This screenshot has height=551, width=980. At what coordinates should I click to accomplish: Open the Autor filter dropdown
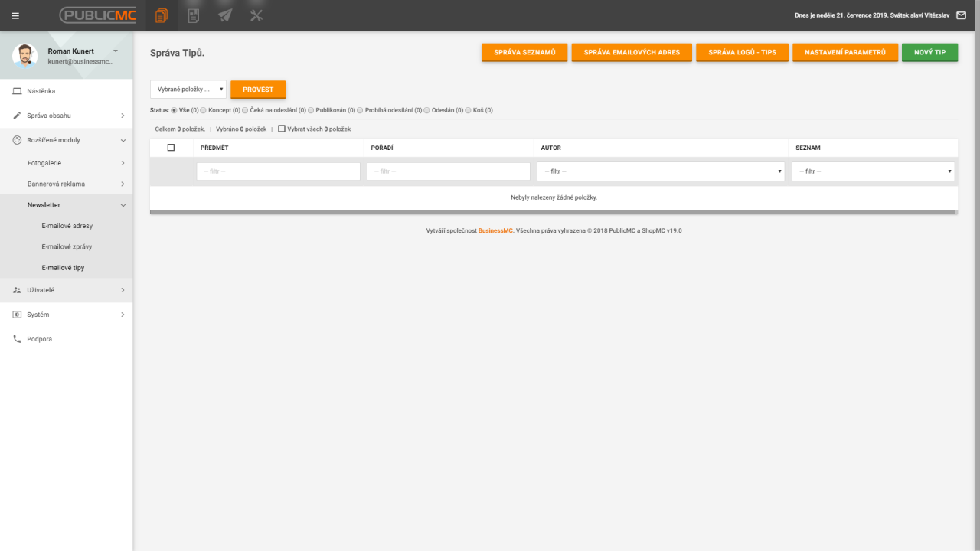pos(661,171)
